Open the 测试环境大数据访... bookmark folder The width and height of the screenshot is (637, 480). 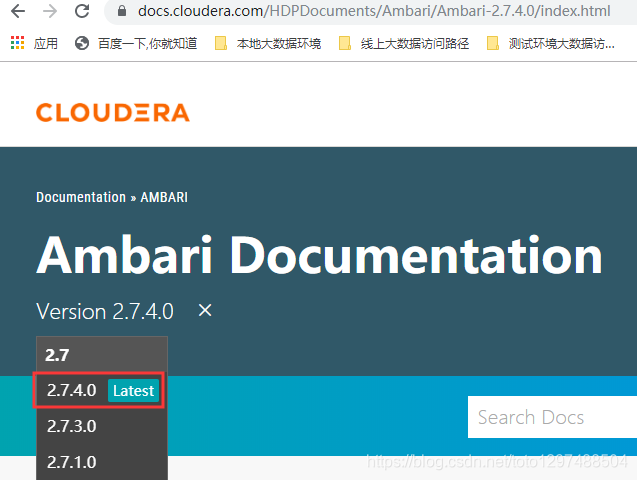point(551,43)
